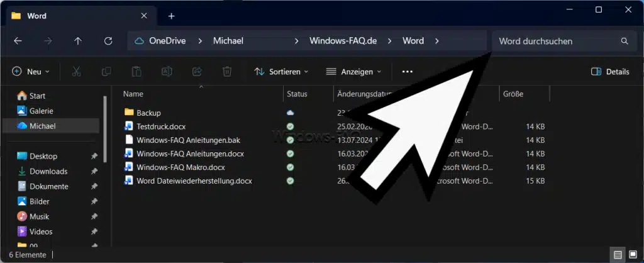Click the Word breadcrumb segment

click(x=413, y=41)
